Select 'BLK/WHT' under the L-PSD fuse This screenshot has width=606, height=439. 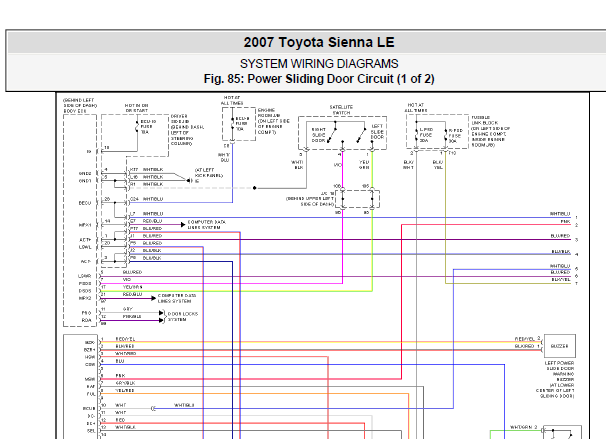point(409,165)
